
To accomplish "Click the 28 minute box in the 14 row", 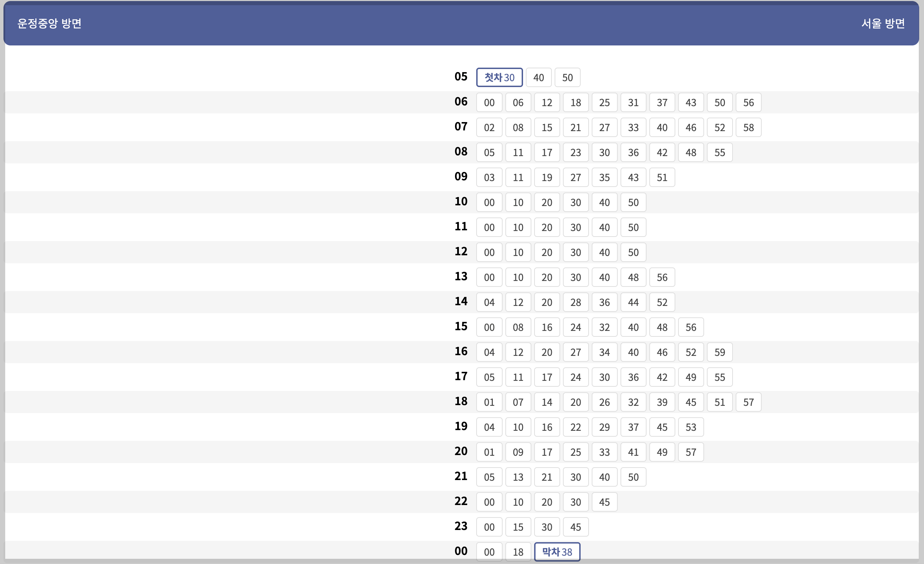I will 576,302.
